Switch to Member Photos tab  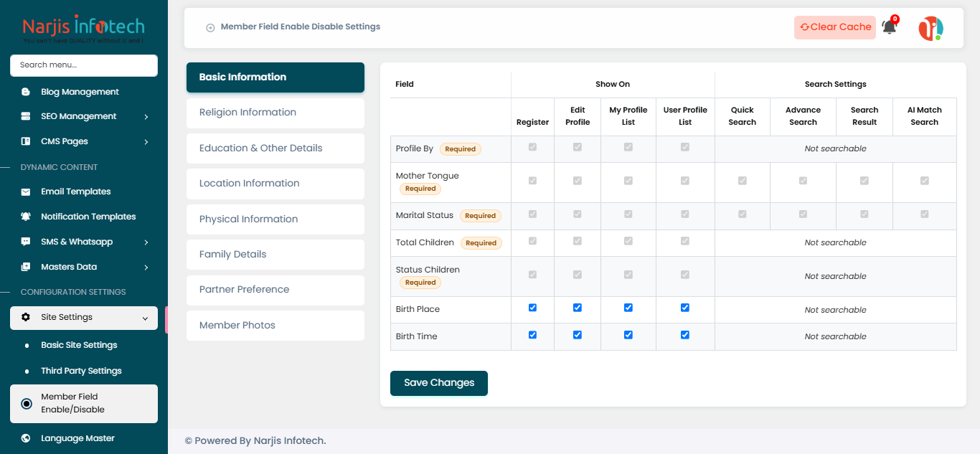click(275, 326)
